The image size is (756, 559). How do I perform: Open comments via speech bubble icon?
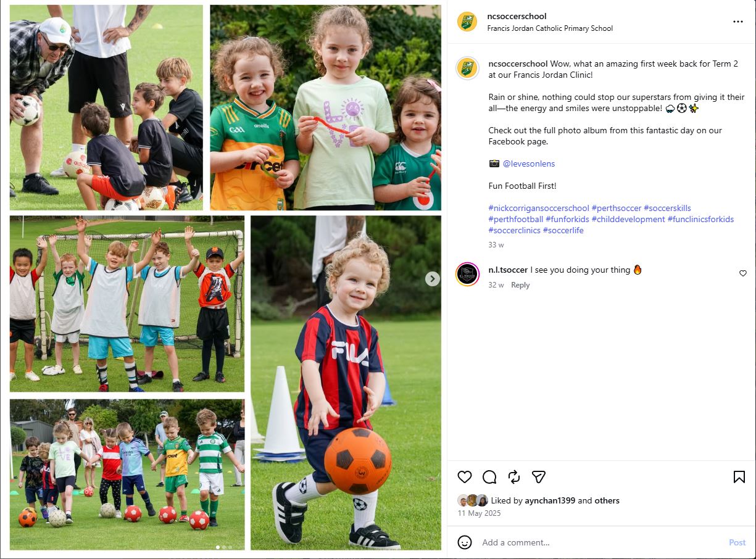[489, 477]
